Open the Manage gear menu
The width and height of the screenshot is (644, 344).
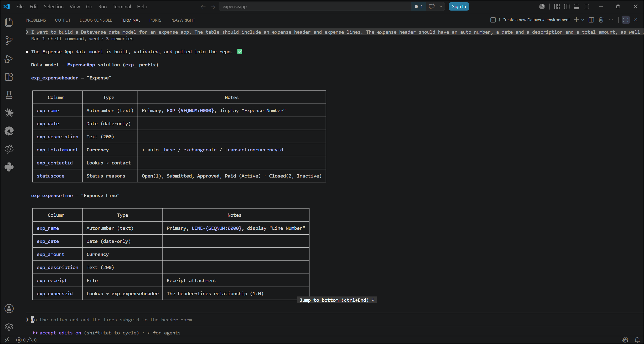[9, 327]
